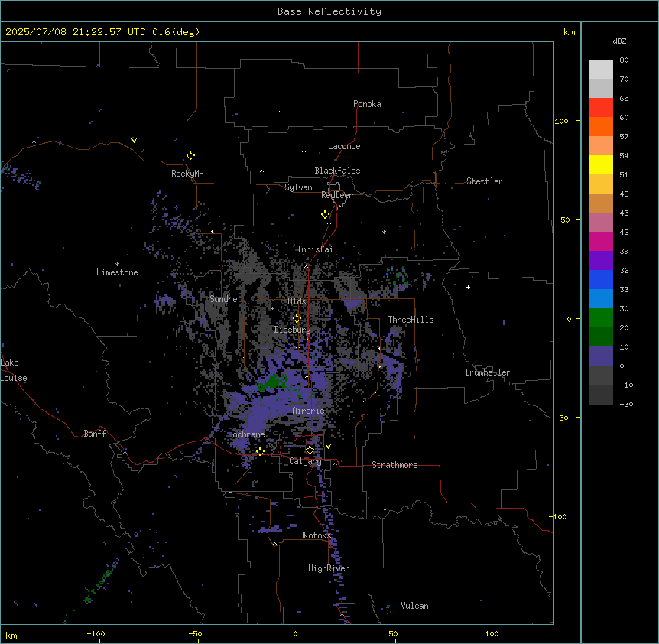Viewport: 659px width, 644px height.
Task: Click the -30 value on the dBZ scale
Action: coord(626,404)
